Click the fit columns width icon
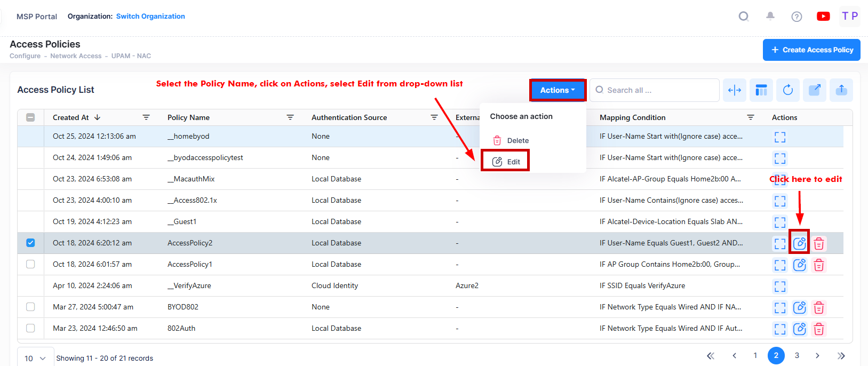The width and height of the screenshot is (868, 366). pos(735,90)
